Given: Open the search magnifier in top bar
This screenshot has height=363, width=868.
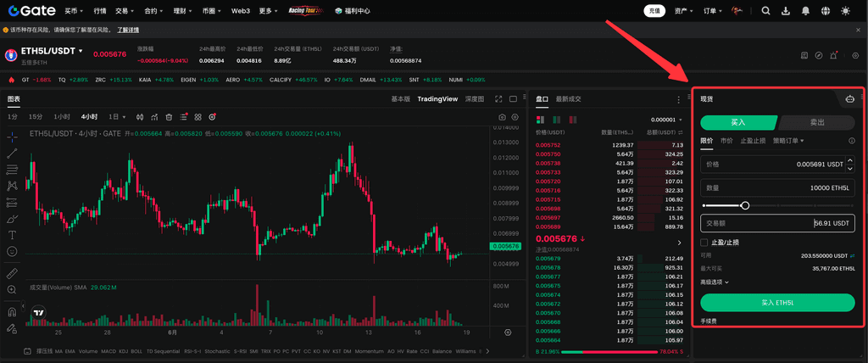Looking at the screenshot, I should [x=765, y=11].
